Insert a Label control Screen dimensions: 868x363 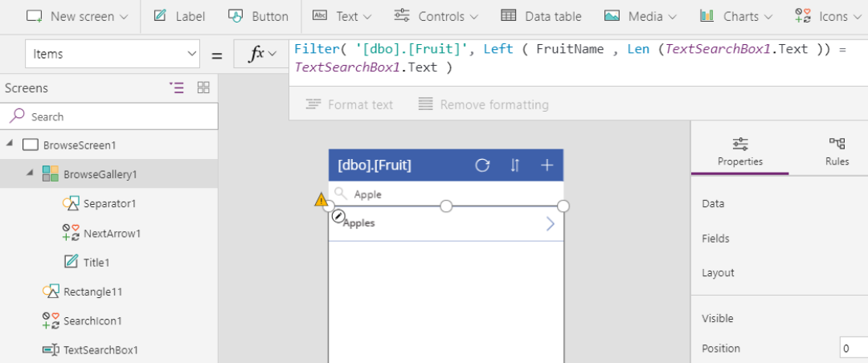(x=178, y=16)
